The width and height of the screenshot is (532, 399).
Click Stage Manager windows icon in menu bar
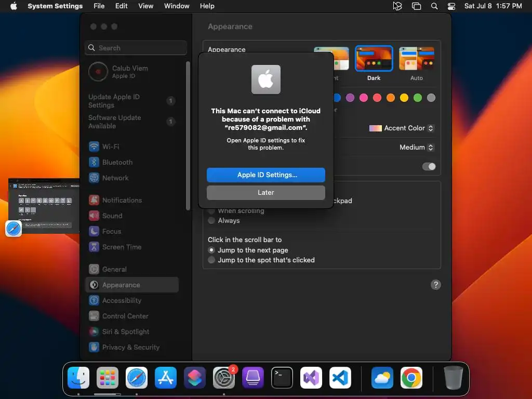pyautogui.click(x=416, y=6)
